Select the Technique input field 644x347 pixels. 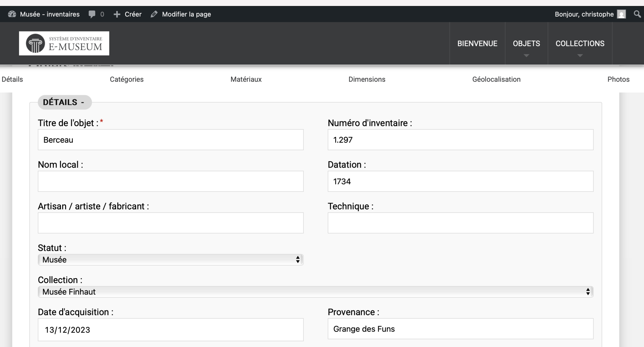pos(460,223)
